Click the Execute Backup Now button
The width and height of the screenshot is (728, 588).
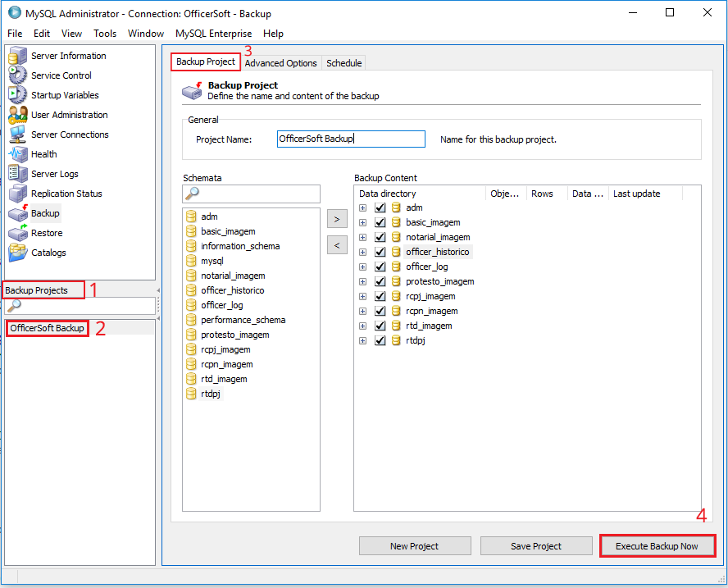click(657, 546)
